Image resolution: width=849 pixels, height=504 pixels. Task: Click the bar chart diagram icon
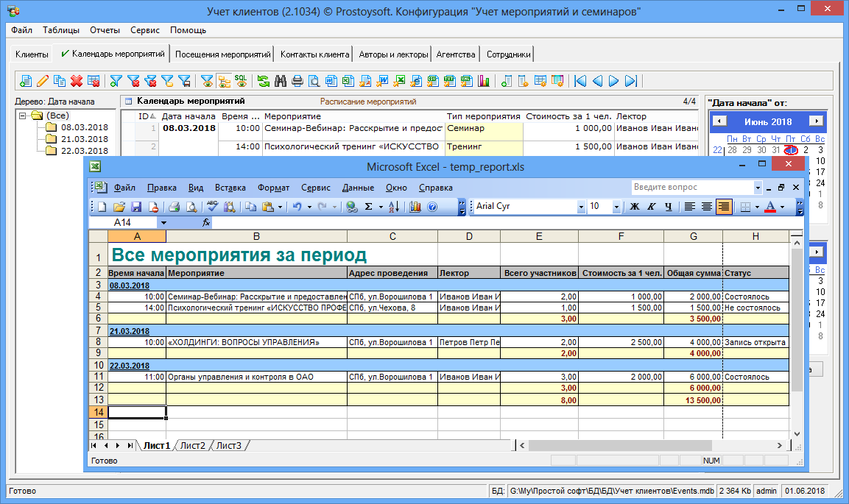click(484, 81)
